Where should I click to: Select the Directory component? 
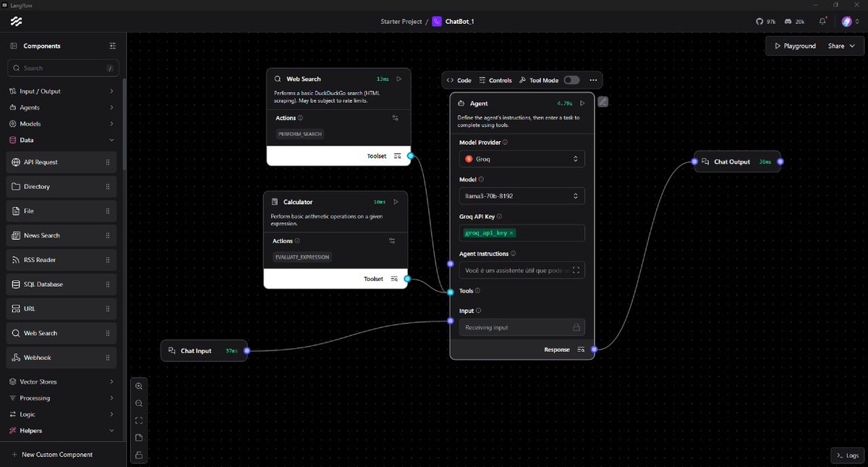[61, 187]
